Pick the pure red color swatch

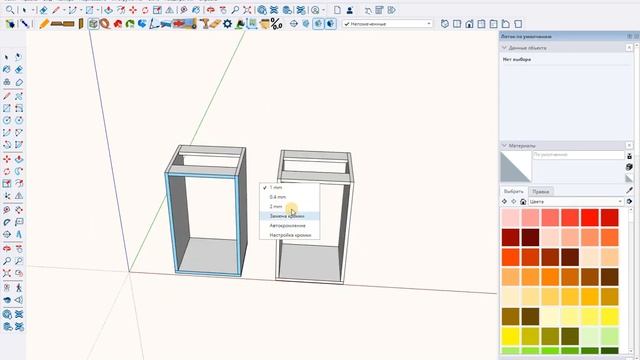coord(590,218)
